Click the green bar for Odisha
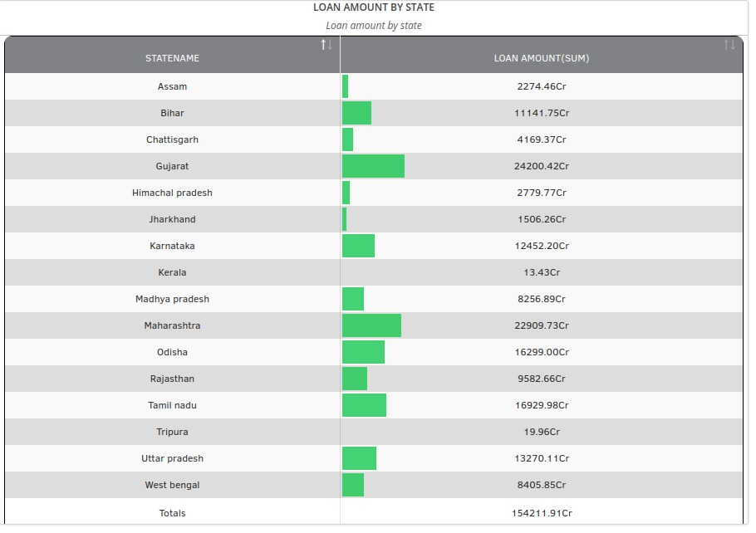The height and width of the screenshot is (533, 756). [362, 352]
